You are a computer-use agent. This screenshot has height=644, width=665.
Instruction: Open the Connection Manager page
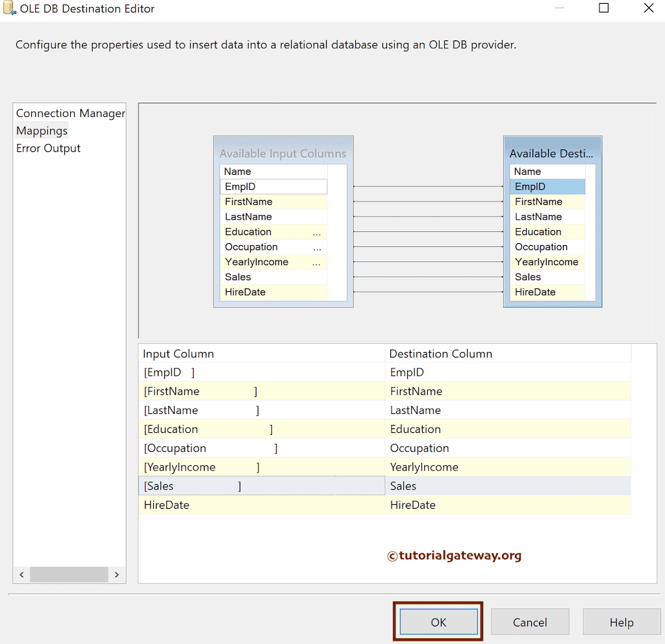69,113
